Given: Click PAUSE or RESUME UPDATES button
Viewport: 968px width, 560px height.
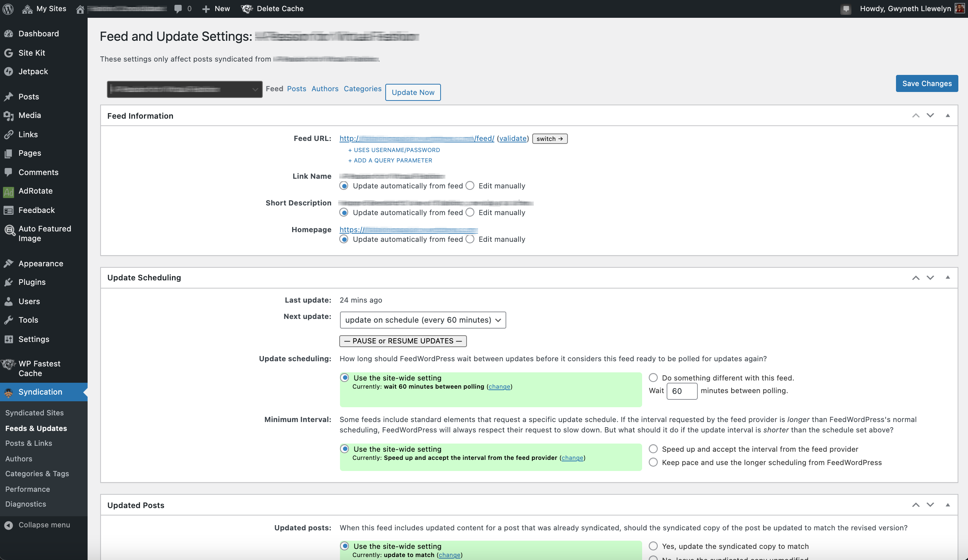Looking at the screenshot, I should tap(403, 341).
